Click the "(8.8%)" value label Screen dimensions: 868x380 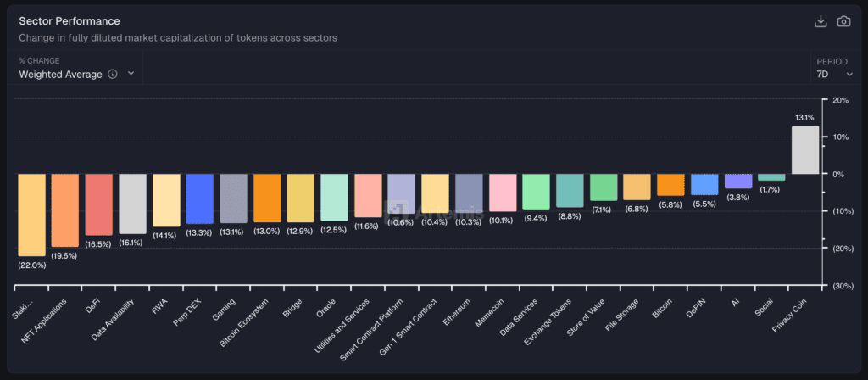point(570,216)
